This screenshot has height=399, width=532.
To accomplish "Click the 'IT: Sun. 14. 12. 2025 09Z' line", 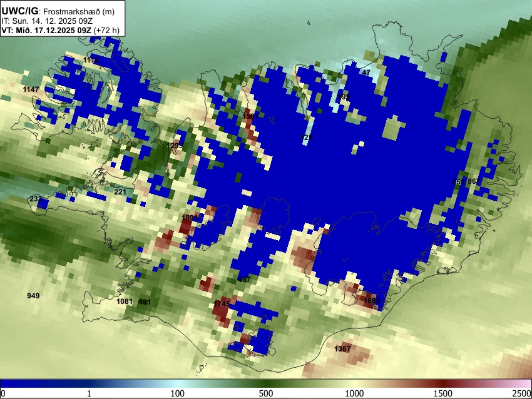I will [x=47, y=21].
